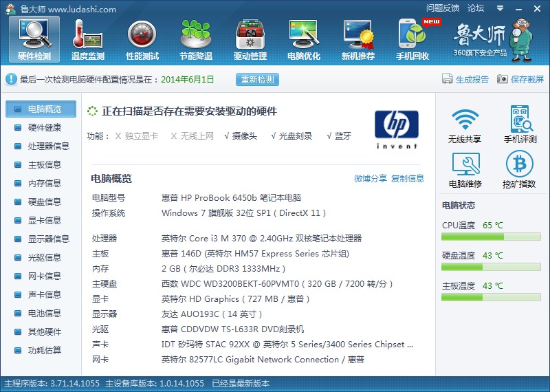
Task: Click 主程序版本 3.71.14.1055 in status bar
Action: (52, 384)
